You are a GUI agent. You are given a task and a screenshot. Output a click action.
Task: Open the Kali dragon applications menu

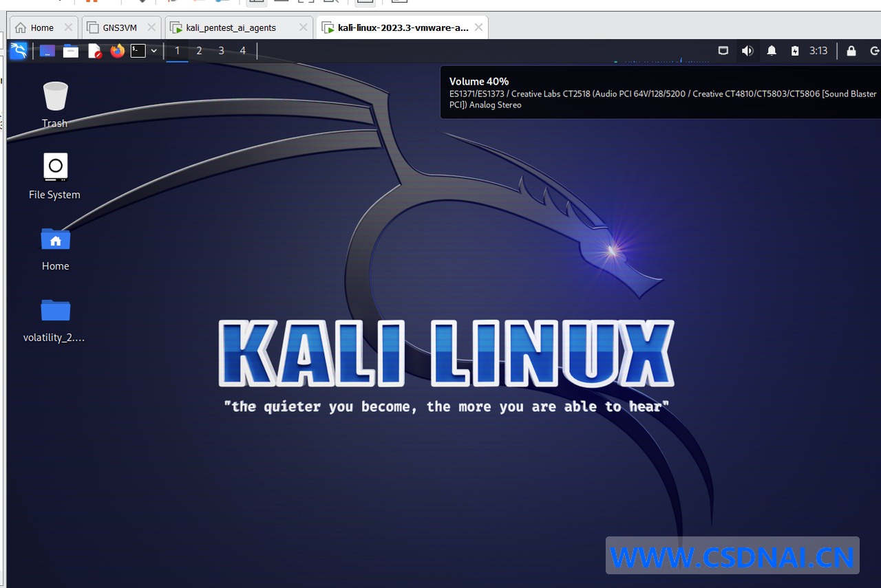[18, 50]
